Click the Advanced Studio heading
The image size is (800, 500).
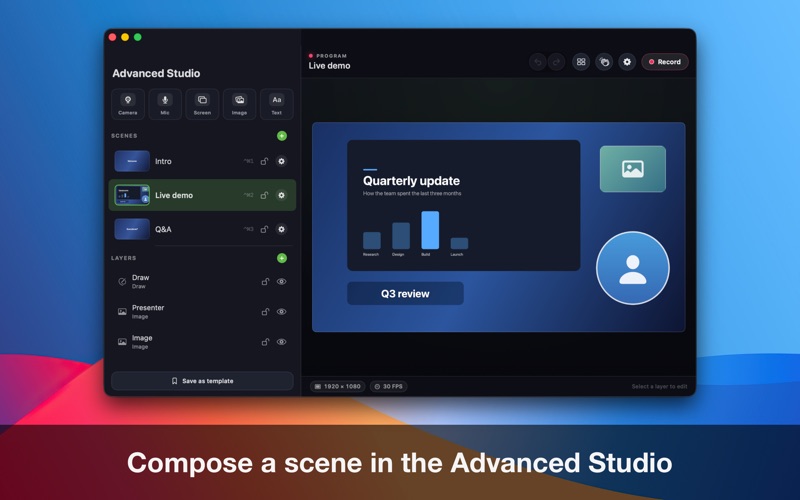point(156,73)
